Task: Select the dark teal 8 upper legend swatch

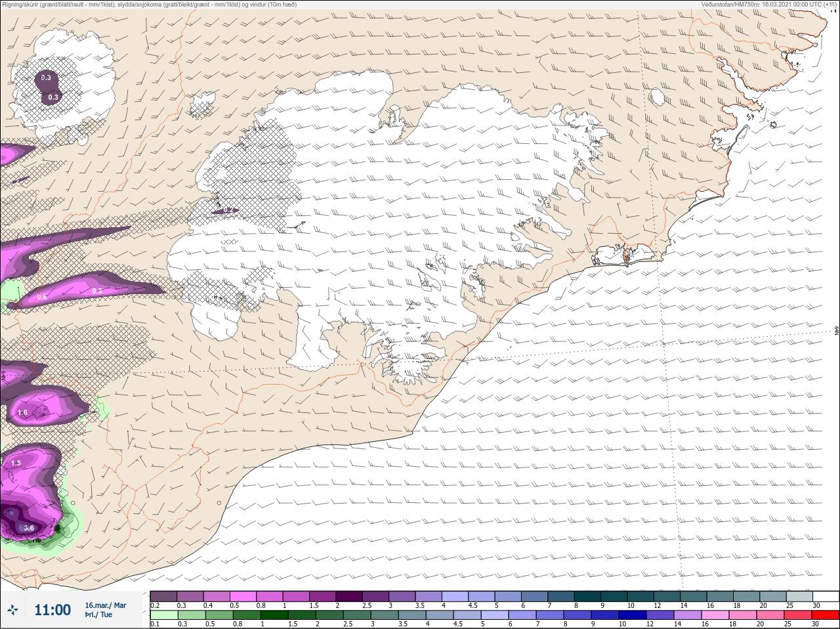Action: [588, 596]
